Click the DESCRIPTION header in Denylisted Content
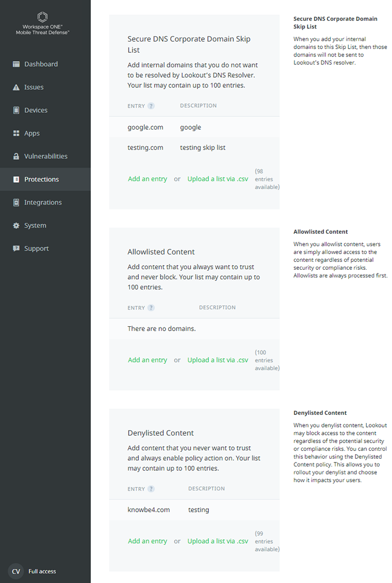392x583 pixels. [206, 489]
